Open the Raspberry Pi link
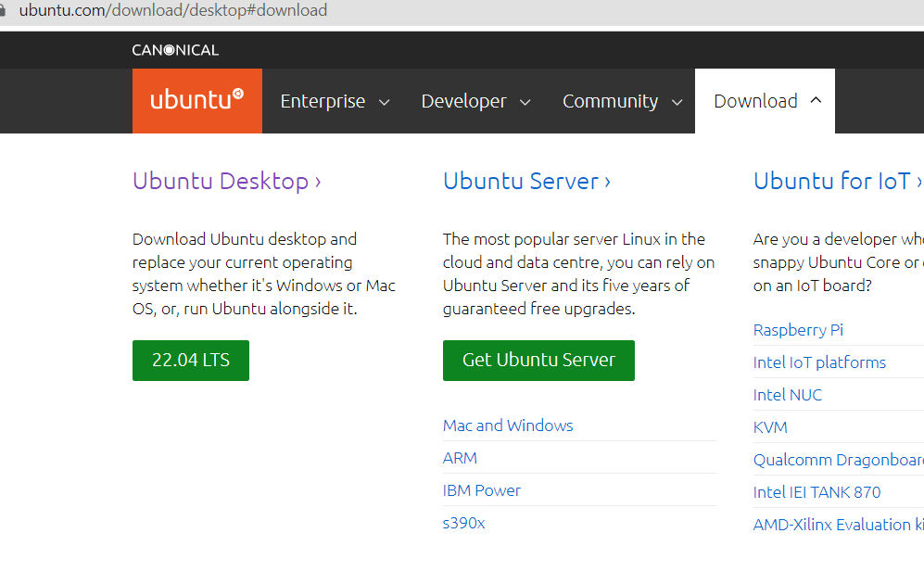This screenshot has width=924, height=584. [798, 330]
